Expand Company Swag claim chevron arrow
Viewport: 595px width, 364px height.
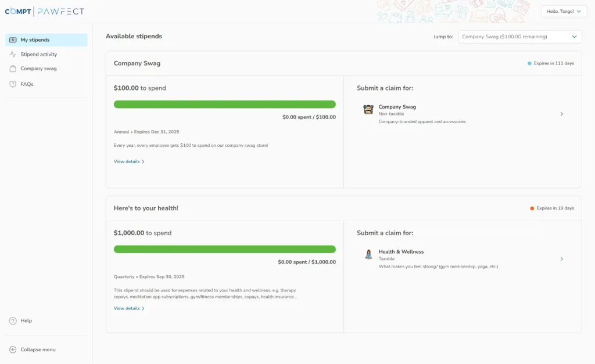click(x=561, y=114)
